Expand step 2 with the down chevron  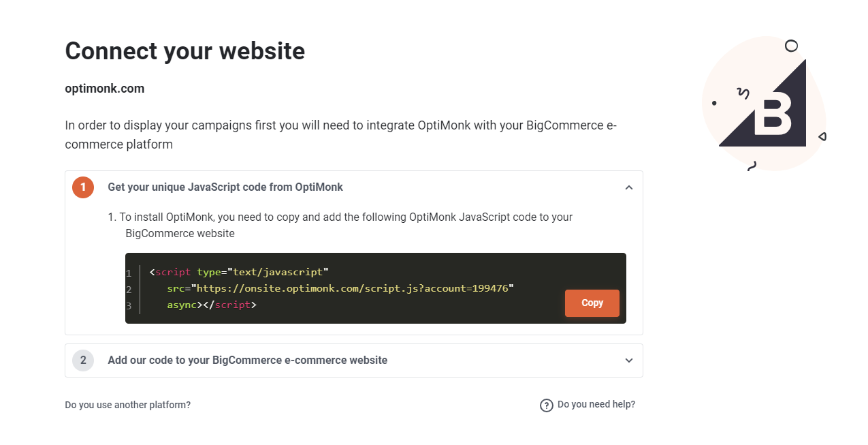[629, 360]
